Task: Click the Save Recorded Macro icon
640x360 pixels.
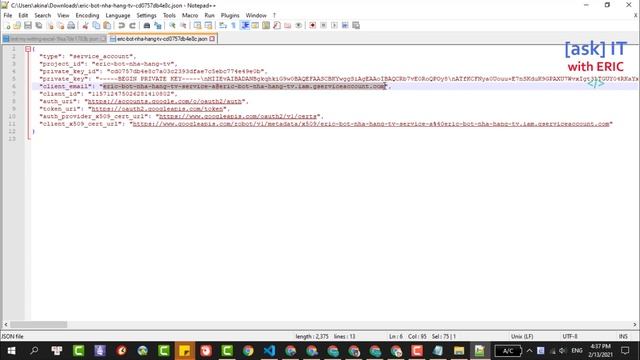Action: (x=356, y=25)
